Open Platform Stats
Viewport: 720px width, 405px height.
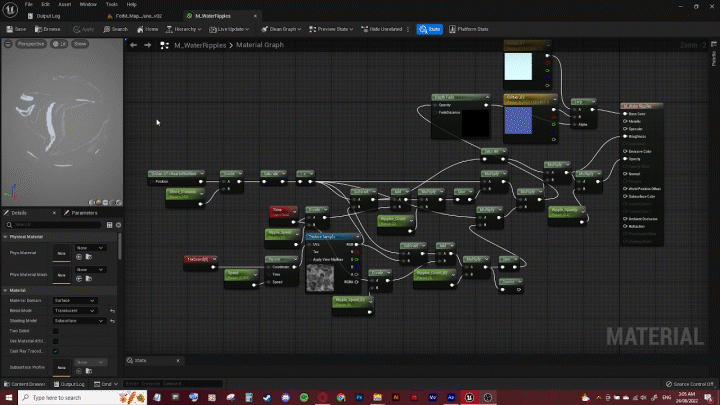[468, 29]
